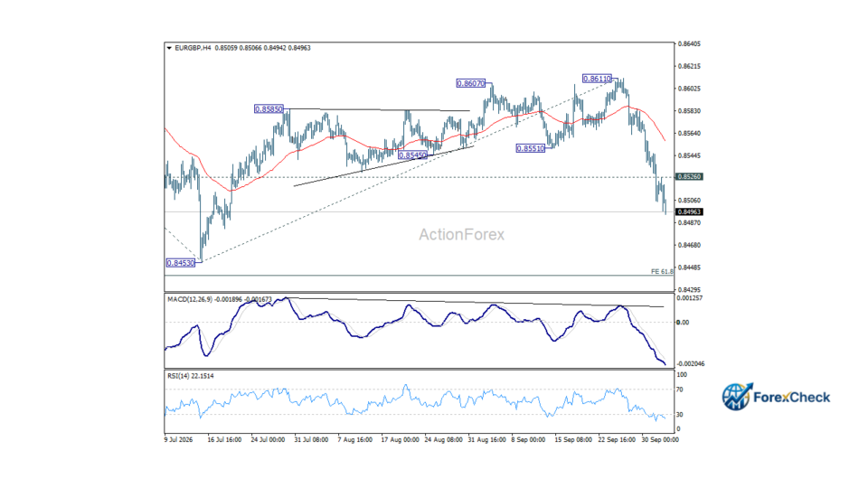
Task: Click 0.86025 on the price axis
Action: tap(689, 89)
